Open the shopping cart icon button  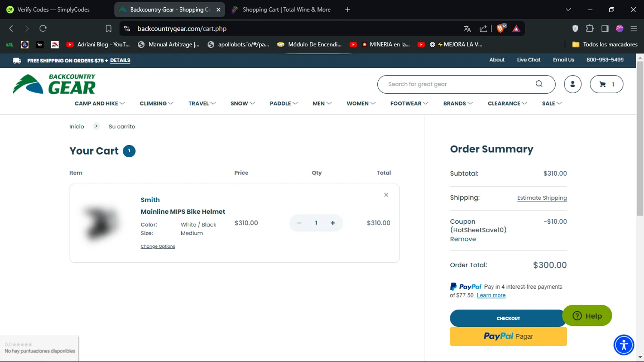point(606,84)
